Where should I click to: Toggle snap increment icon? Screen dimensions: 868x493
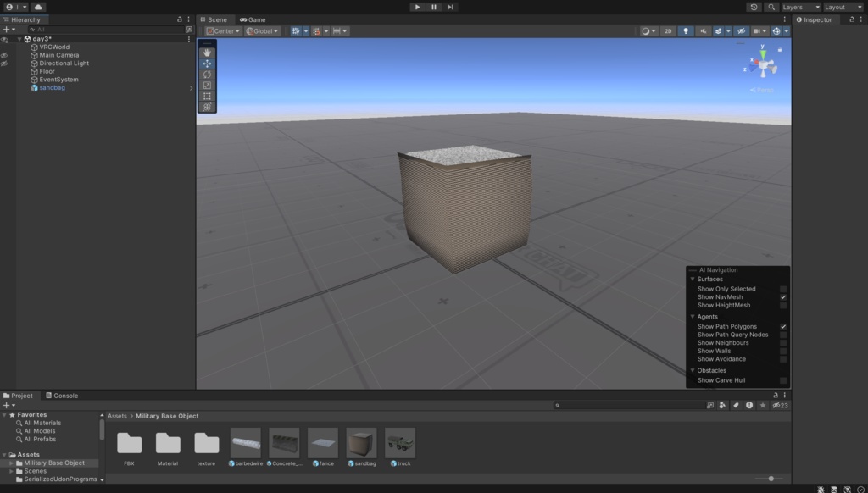pos(317,31)
